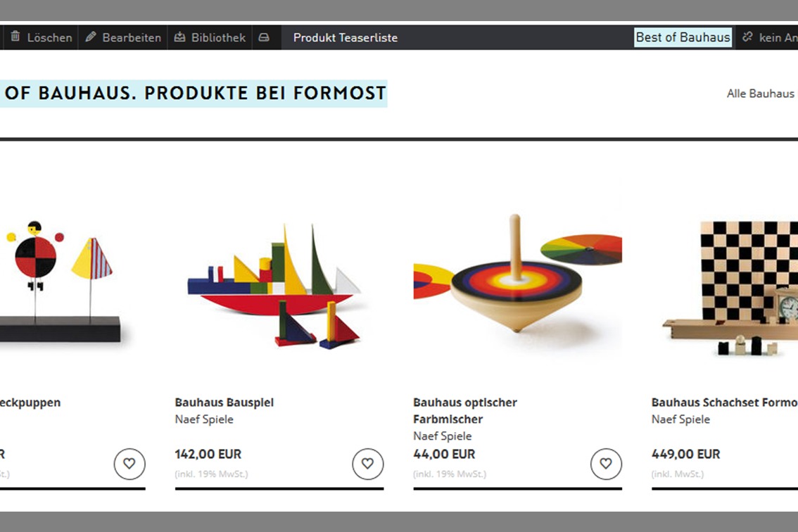Click the Bearbeiten pencil icon

[x=91, y=37]
